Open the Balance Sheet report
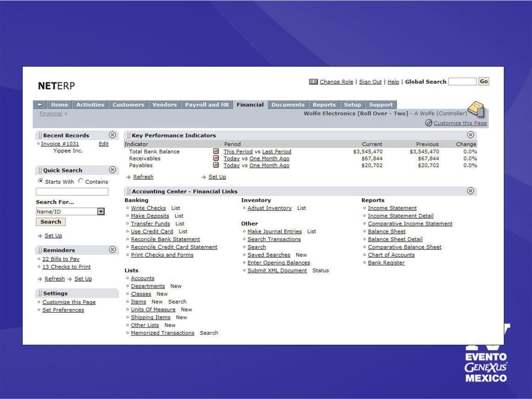Viewport: 532px width, 399px height. point(387,231)
